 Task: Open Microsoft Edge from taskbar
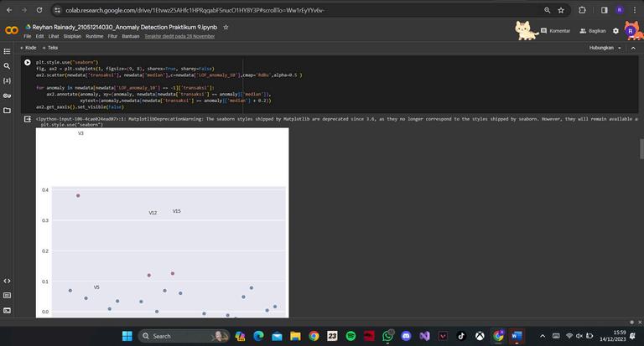coord(258,336)
